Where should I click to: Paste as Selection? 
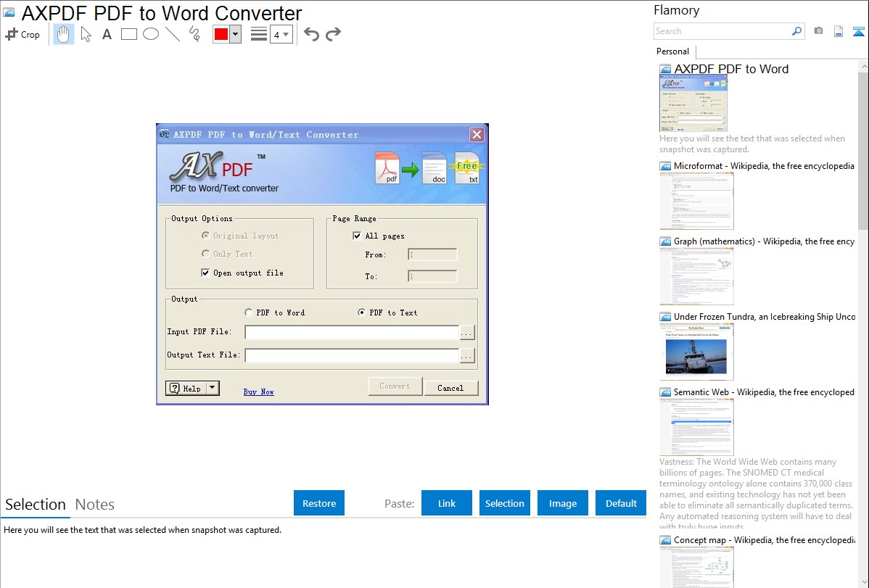[x=505, y=503]
